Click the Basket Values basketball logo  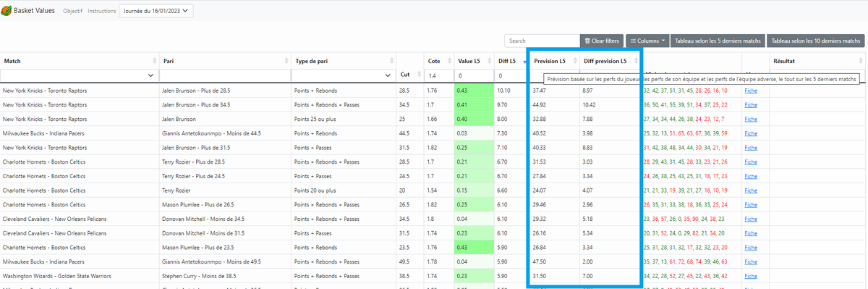[6, 12]
